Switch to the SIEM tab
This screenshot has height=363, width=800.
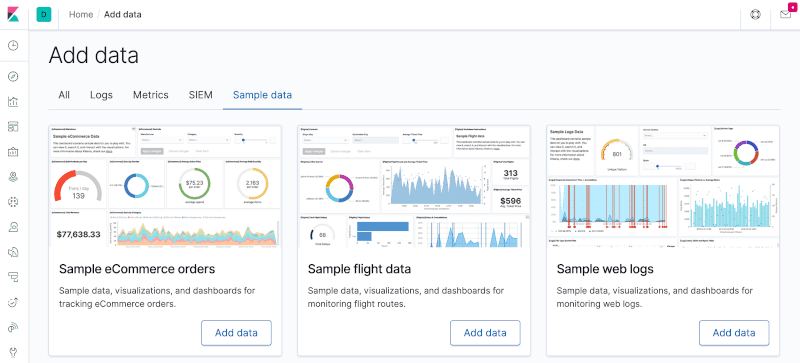click(201, 95)
